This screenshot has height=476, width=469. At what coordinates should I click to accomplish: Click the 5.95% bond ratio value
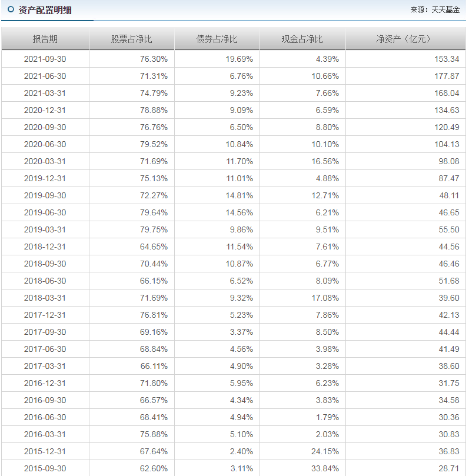241,383
